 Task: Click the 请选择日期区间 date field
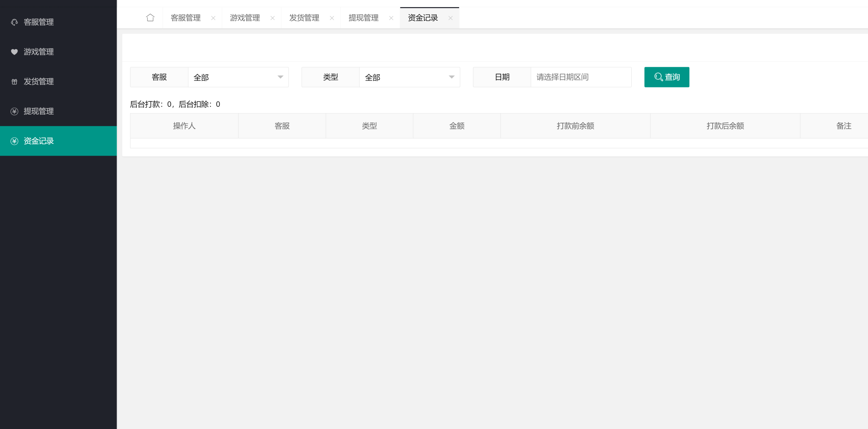coord(580,77)
